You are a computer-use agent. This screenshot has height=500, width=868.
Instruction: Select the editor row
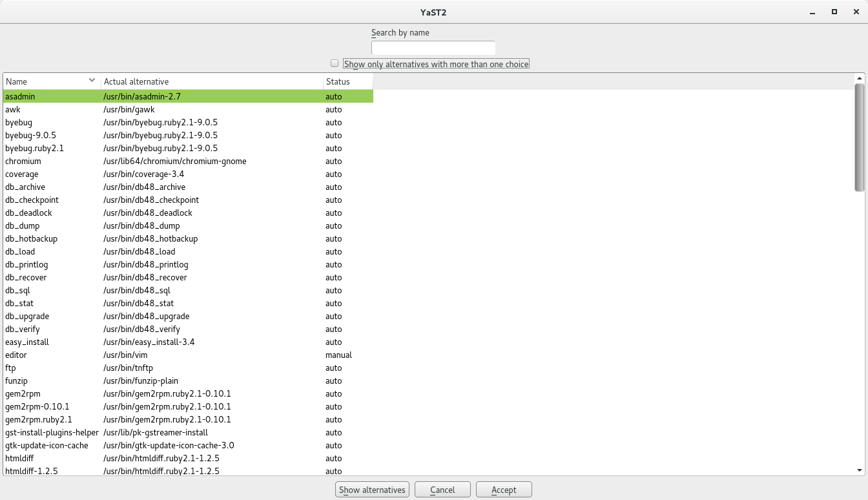[x=188, y=355]
